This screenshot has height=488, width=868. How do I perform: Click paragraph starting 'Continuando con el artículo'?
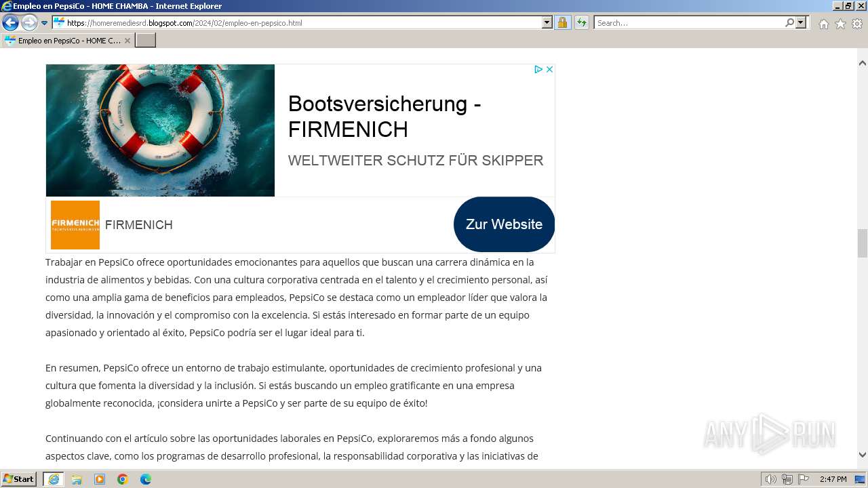pos(292,447)
